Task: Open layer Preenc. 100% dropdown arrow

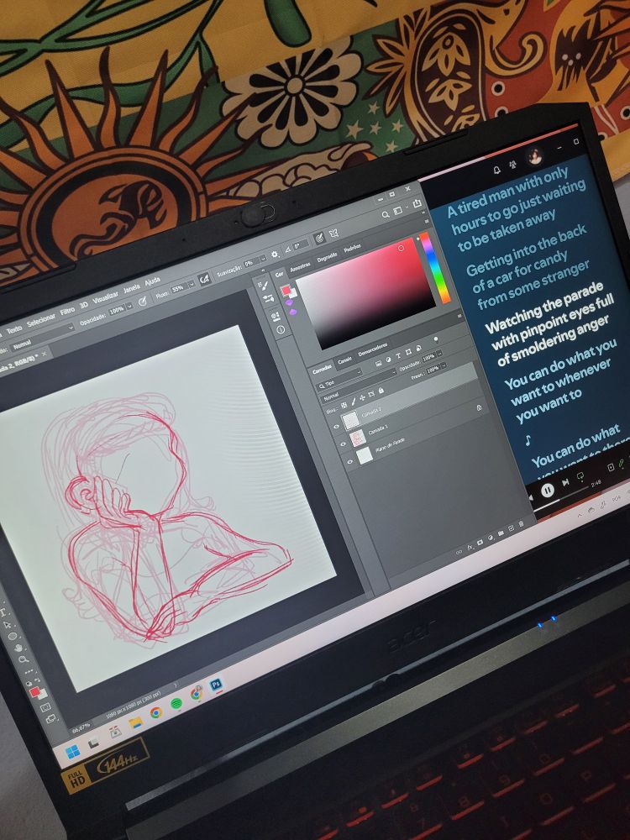Action: (x=444, y=365)
